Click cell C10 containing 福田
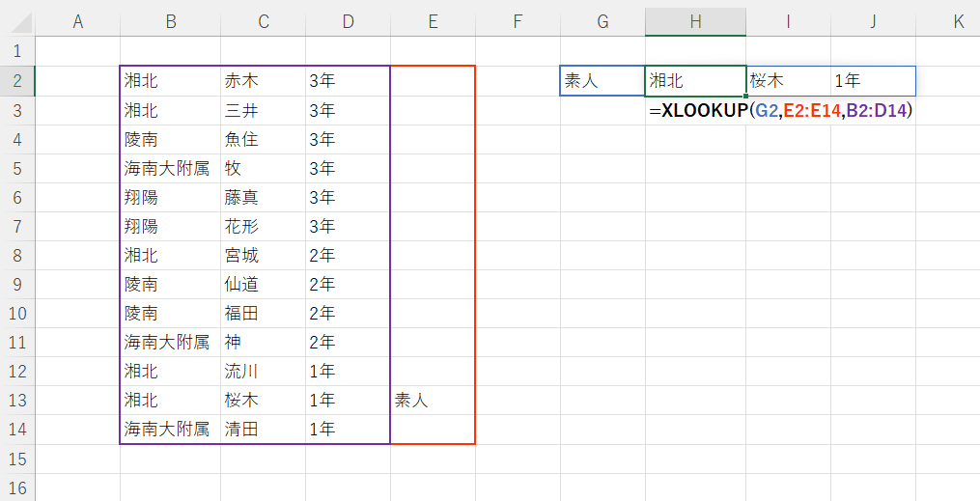The image size is (980, 501). (264, 313)
